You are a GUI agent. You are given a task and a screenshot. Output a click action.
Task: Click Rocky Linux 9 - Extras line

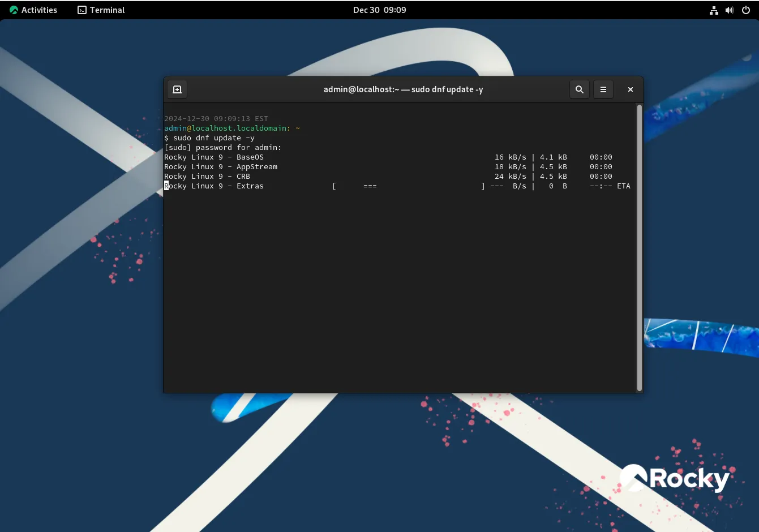click(397, 186)
